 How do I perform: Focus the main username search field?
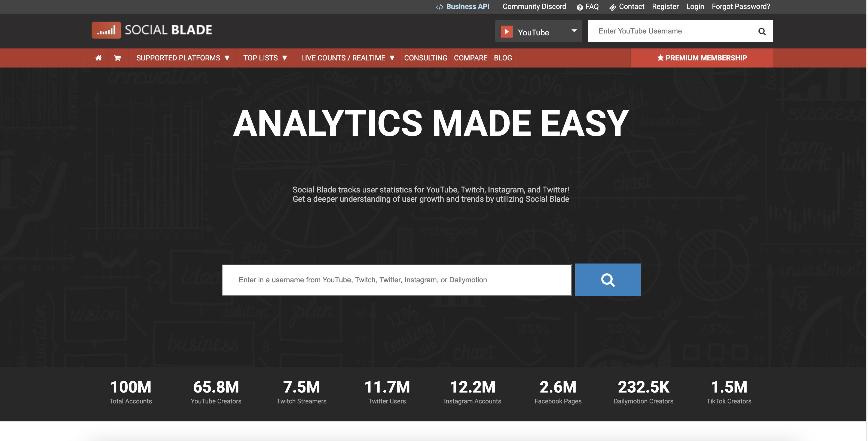click(x=397, y=280)
